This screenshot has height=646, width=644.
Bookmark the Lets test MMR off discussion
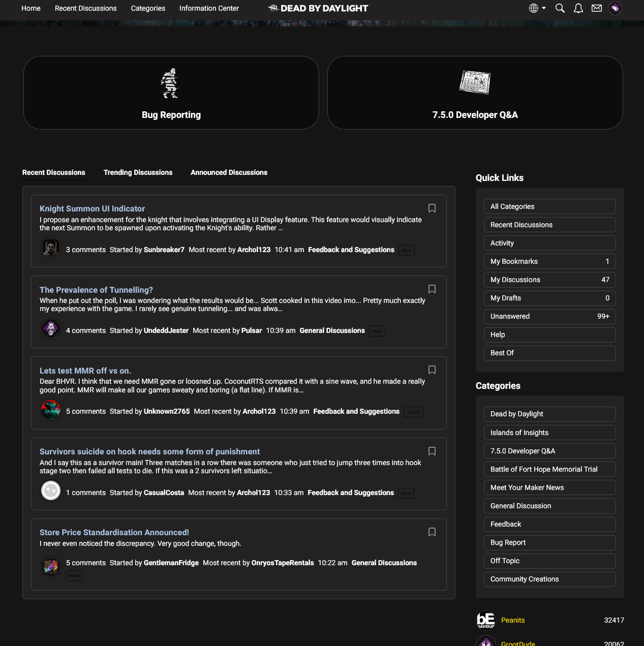click(432, 370)
